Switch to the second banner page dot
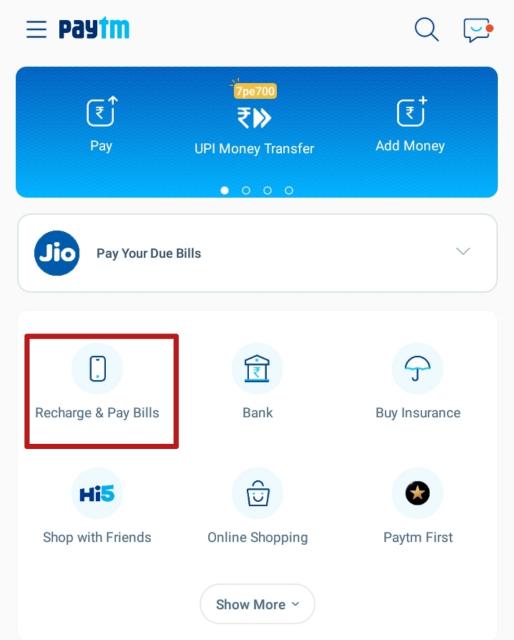 click(x=246, y=190)
